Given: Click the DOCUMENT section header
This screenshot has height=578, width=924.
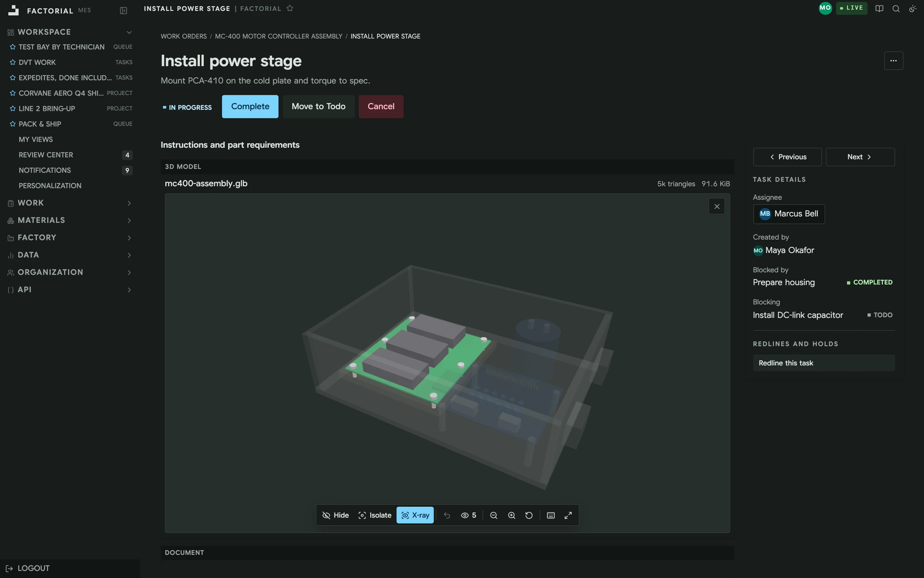Looking at the screenshot, I should tap(184, 553).
